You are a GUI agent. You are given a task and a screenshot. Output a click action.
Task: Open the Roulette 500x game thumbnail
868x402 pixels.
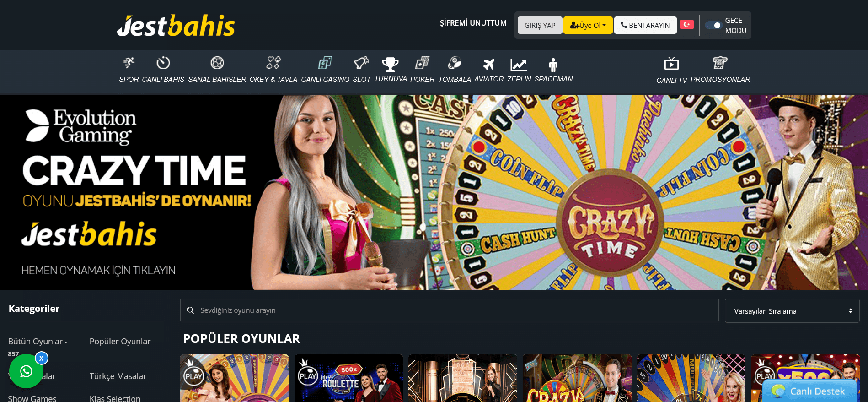click(x=348, y=378)
